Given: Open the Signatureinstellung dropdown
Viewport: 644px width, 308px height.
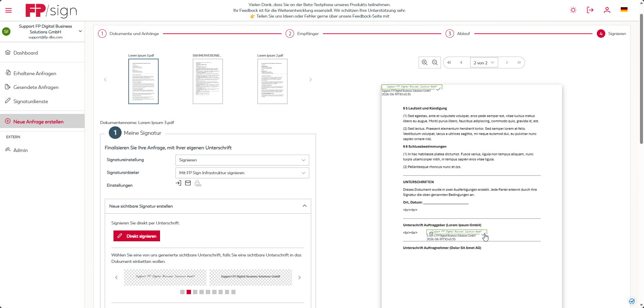Looking at the screenshot, I should 242,160.
